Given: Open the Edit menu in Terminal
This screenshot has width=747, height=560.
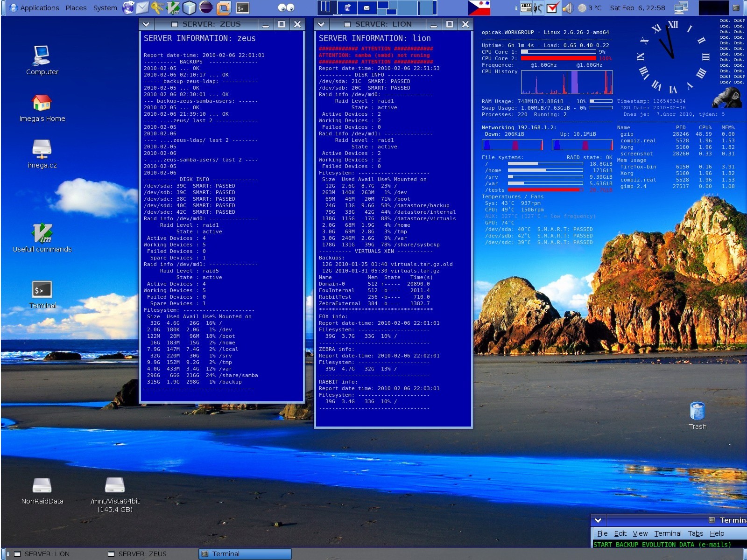Looking at the screenshot, I should [620, 533].
